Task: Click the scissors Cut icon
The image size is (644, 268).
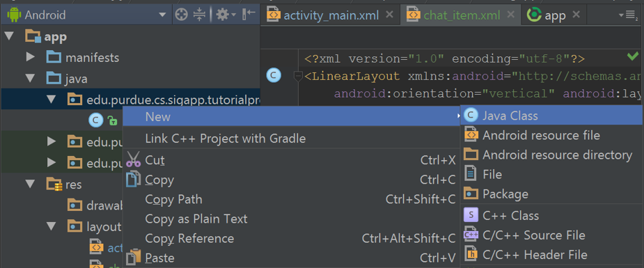Action: (133, 159)
